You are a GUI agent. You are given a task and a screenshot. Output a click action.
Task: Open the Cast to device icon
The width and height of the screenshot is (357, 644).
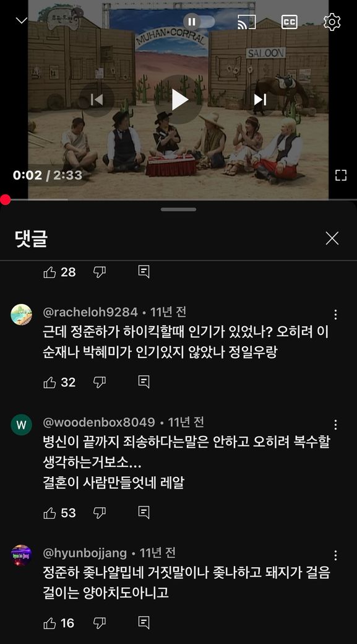[247, 22]
